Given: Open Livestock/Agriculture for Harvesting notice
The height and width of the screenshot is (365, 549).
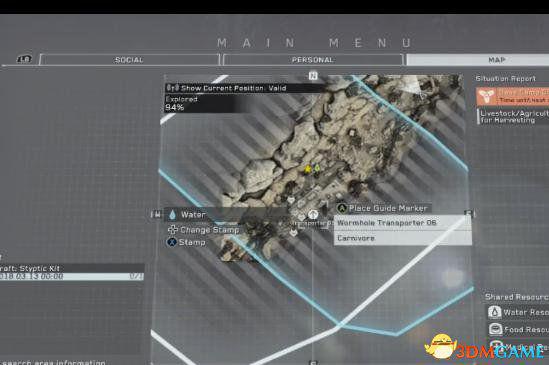Looking at the screenshot, I should [513, 117].
